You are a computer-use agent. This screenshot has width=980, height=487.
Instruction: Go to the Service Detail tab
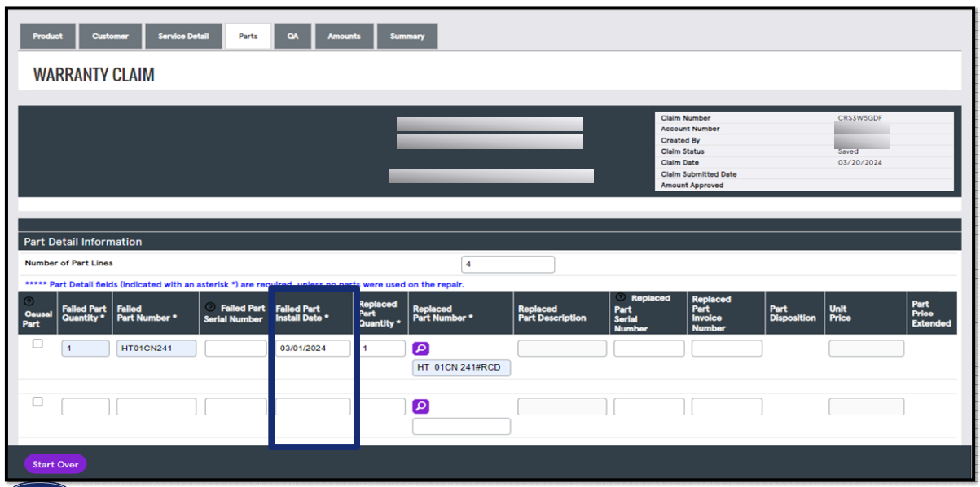tap(183, 36)
